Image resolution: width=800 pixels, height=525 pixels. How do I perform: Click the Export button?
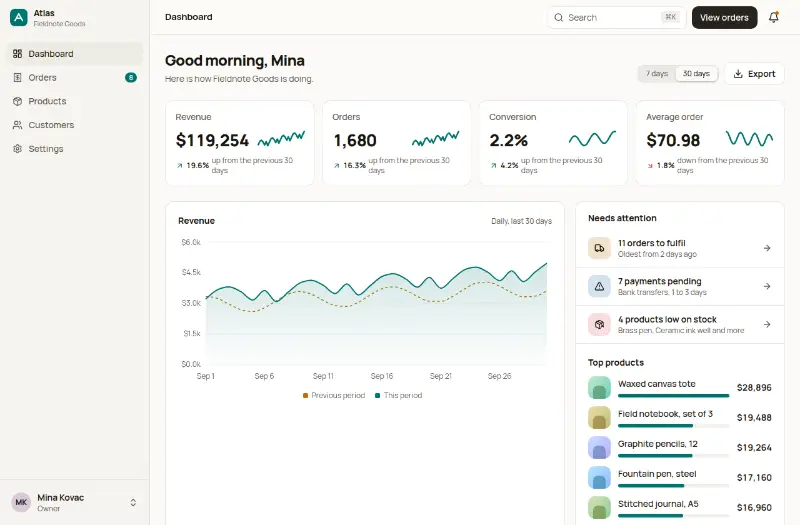[x=754, y=74]
